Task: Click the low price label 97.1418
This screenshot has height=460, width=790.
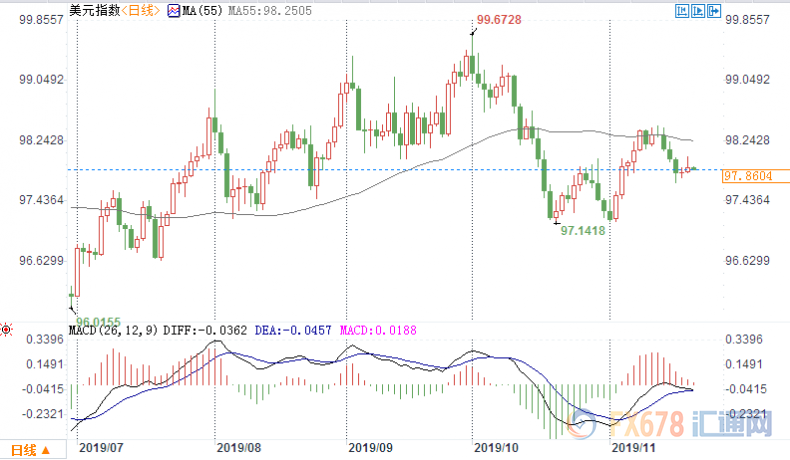Action: coord(583,231)
